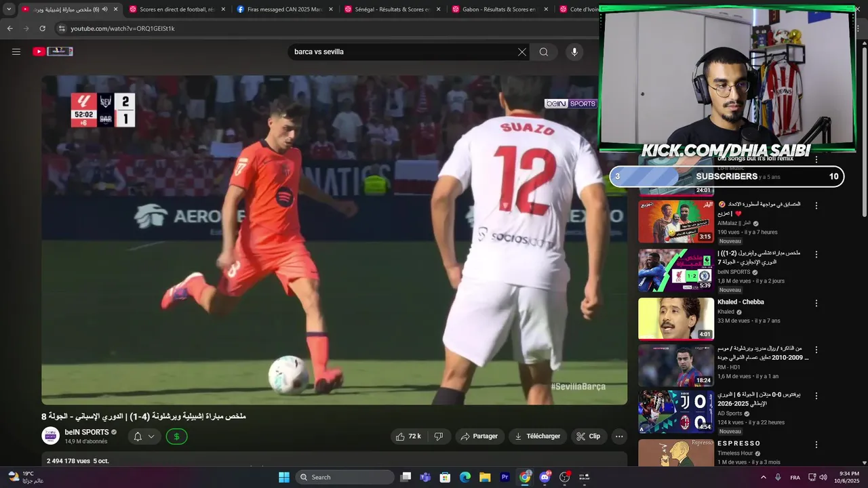Screen dimensions: 868x488
Task: Switch to Cote d'Ivoire tab
Action: coord(578,9)
